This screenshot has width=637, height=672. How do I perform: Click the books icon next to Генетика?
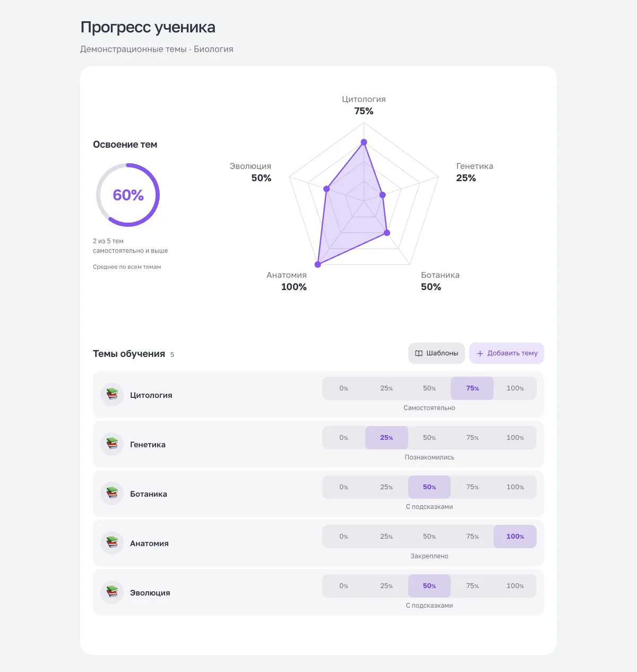click(112, 444)
